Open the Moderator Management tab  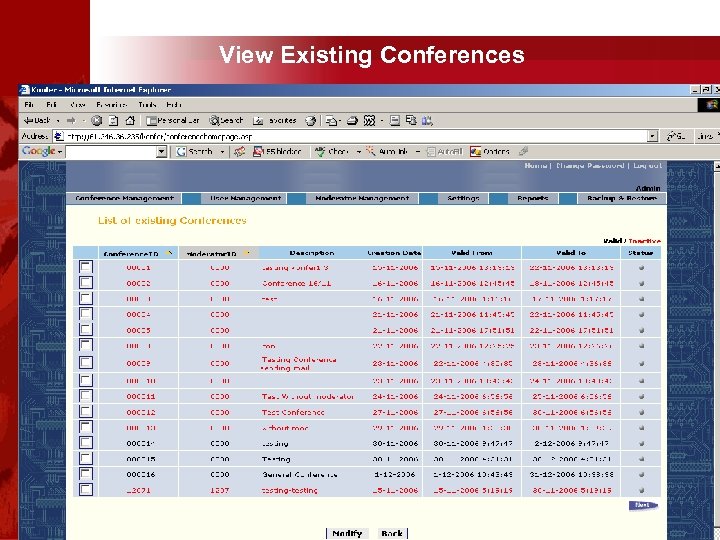362,198
